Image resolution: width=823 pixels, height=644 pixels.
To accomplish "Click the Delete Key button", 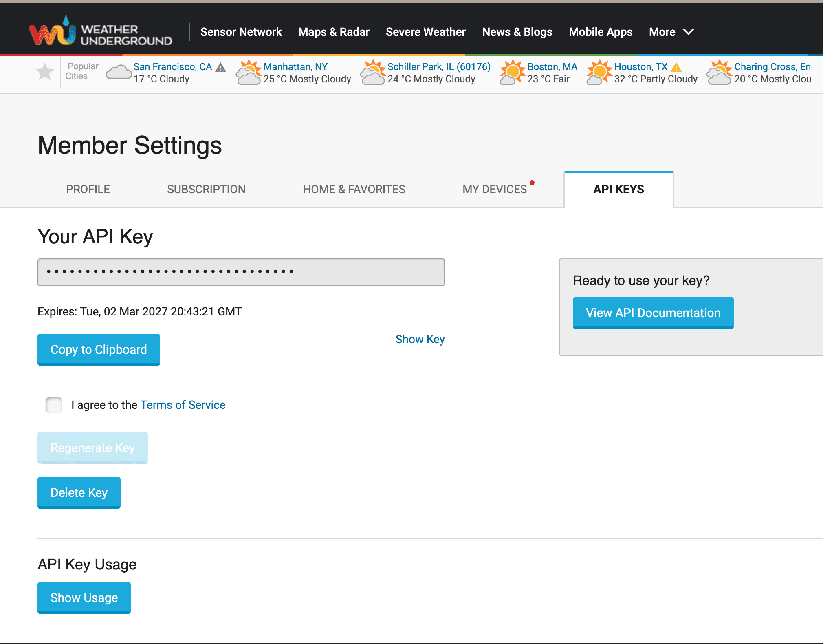I will coord(79,492).
